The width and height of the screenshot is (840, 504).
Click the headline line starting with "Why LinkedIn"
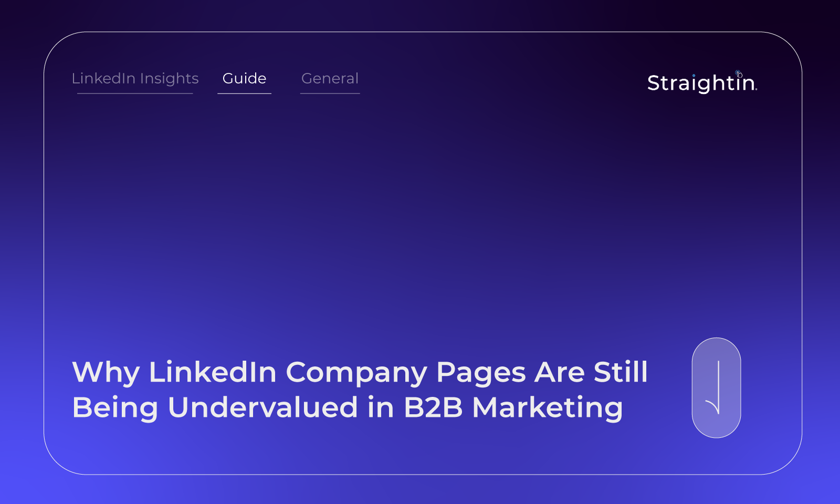(x=360, y=372)
